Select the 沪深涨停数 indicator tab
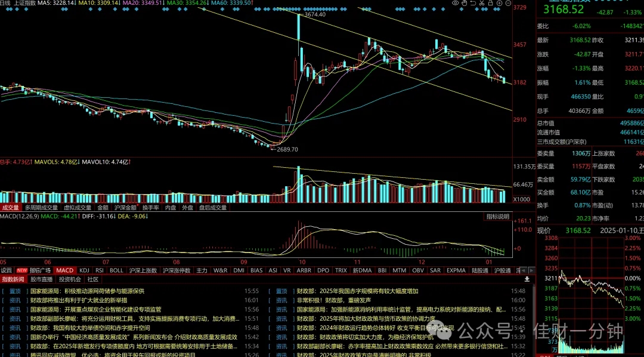 pos(177,270)
